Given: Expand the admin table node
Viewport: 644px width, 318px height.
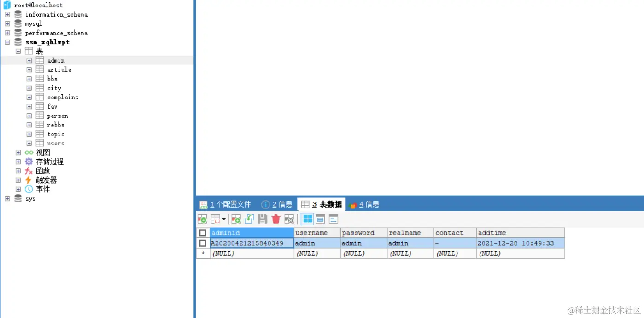Looking at the screenshot, I should pyautogui.click(x=29, y=60).
